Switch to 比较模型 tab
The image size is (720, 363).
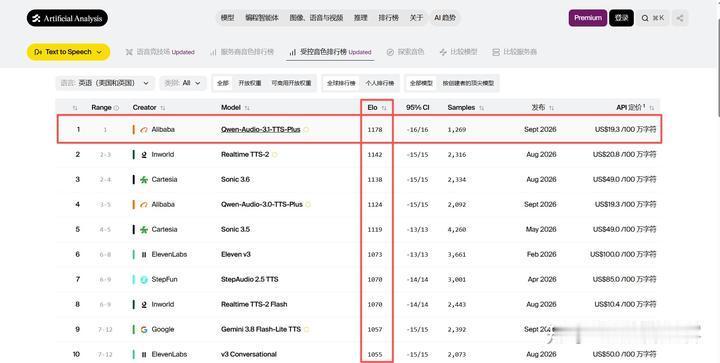458,52
